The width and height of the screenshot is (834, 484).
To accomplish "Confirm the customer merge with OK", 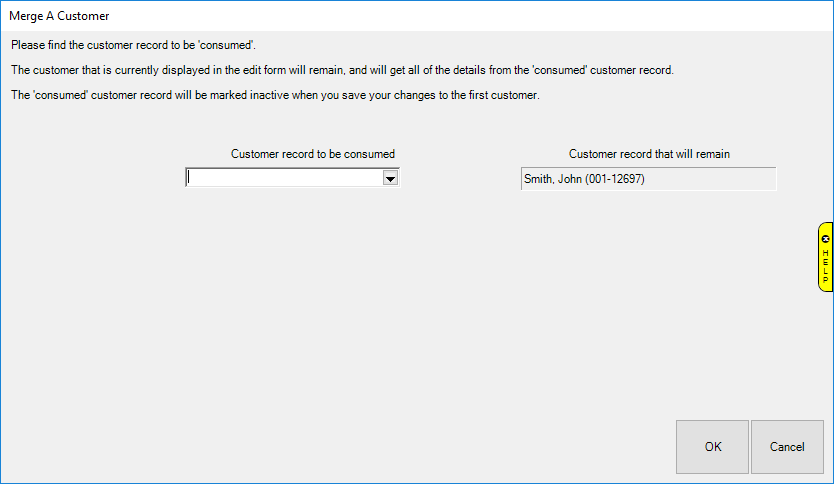I will point(712,447).
